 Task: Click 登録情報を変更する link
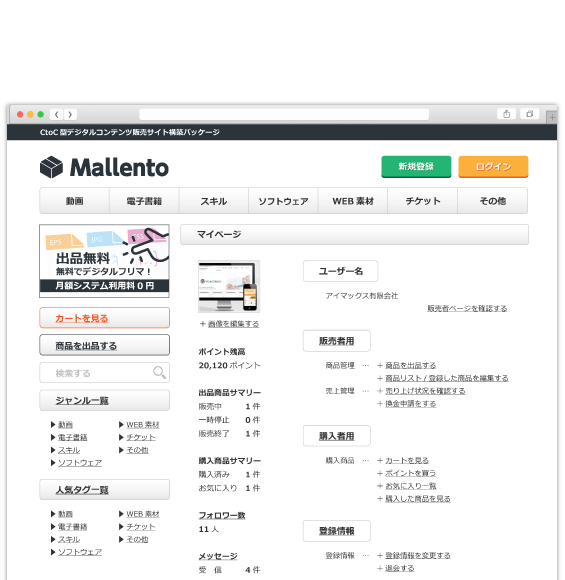(418, 556)
